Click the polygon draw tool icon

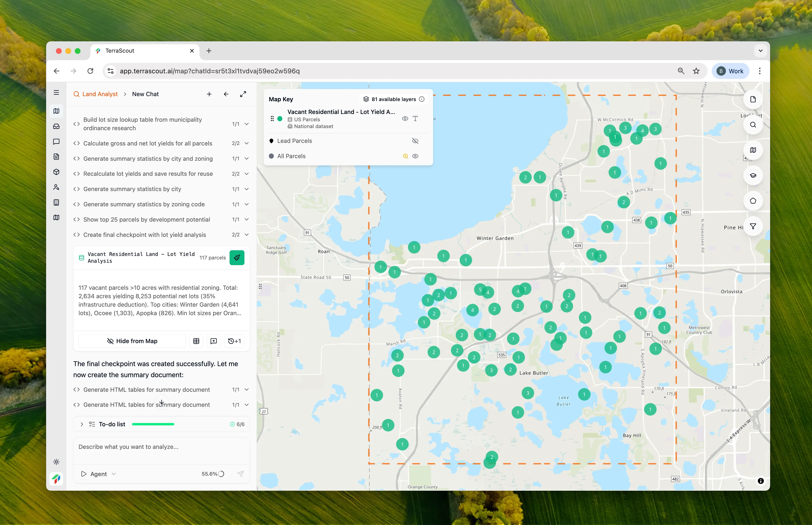[x=753, y=201]
